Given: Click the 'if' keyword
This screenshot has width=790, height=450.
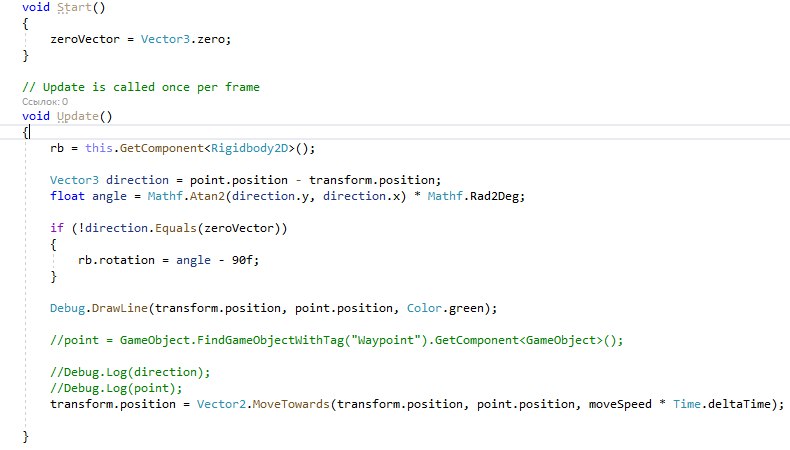Looking at the screenshot, I should coord(57,228).
